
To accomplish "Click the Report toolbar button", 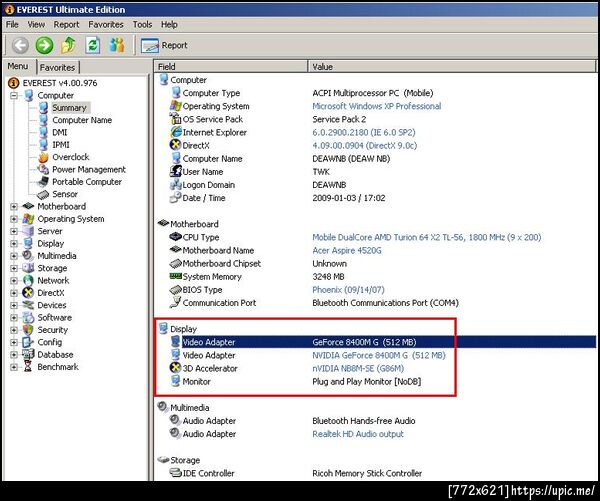I will pos(164,45).
